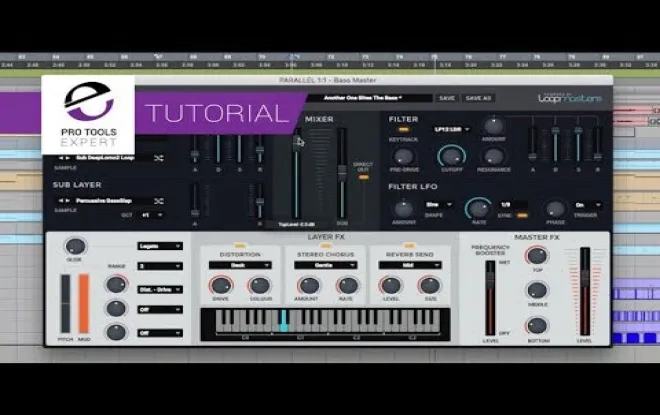Open the Sub Layer OCT dropdown
Screen dimensions: 660x415
152,215
